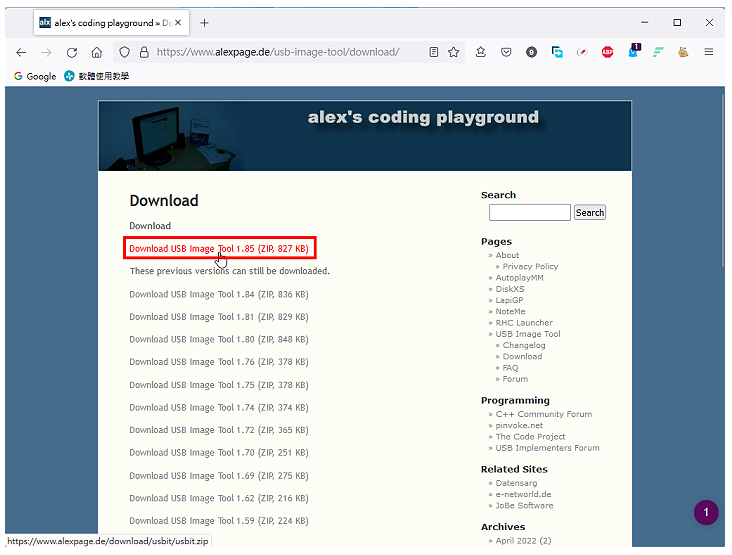View site security padlock info
Viewport: 732px width, 555px height.
tap(144, 52)
